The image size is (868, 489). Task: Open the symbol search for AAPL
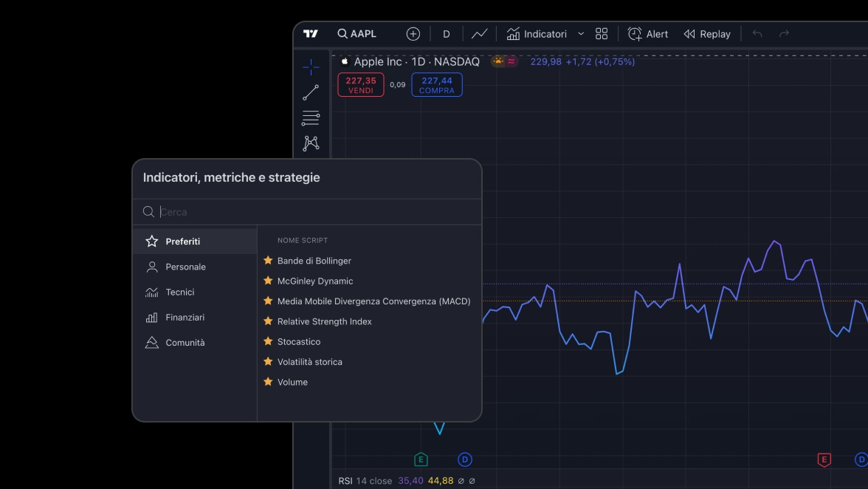[359, 33]
